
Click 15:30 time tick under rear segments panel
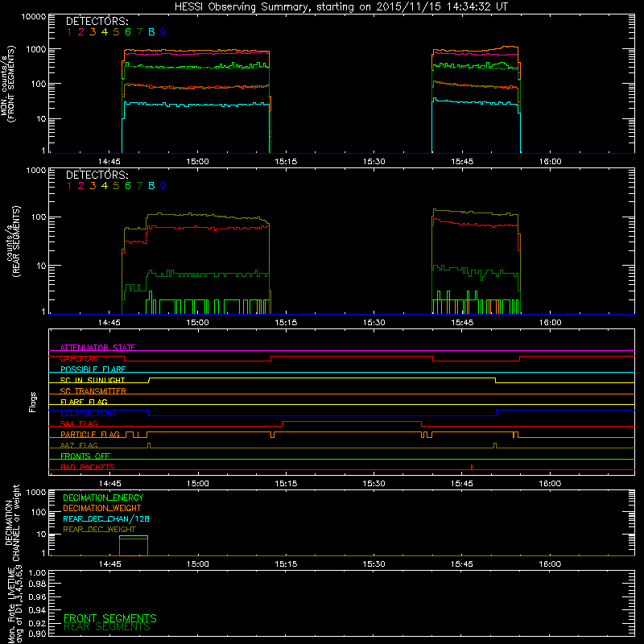374,323
